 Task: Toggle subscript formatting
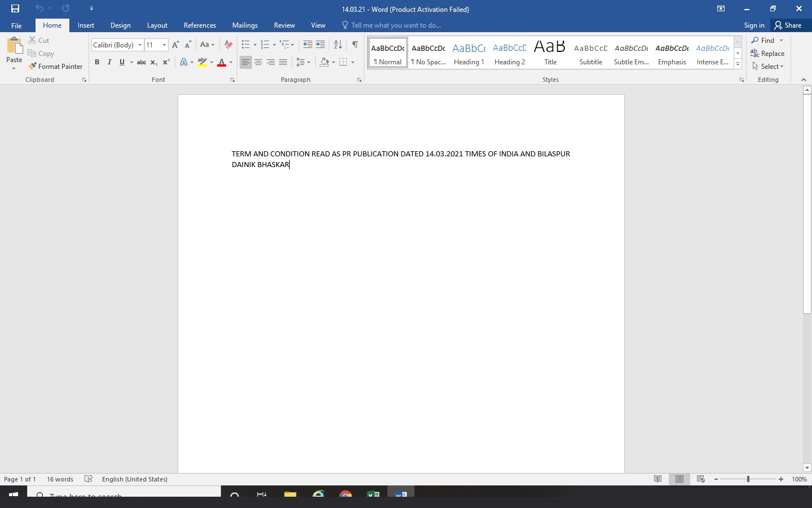click(154, 62)
